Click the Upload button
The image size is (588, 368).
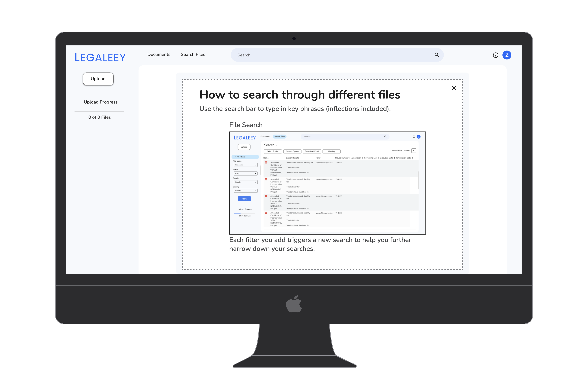tap(98, 79)
